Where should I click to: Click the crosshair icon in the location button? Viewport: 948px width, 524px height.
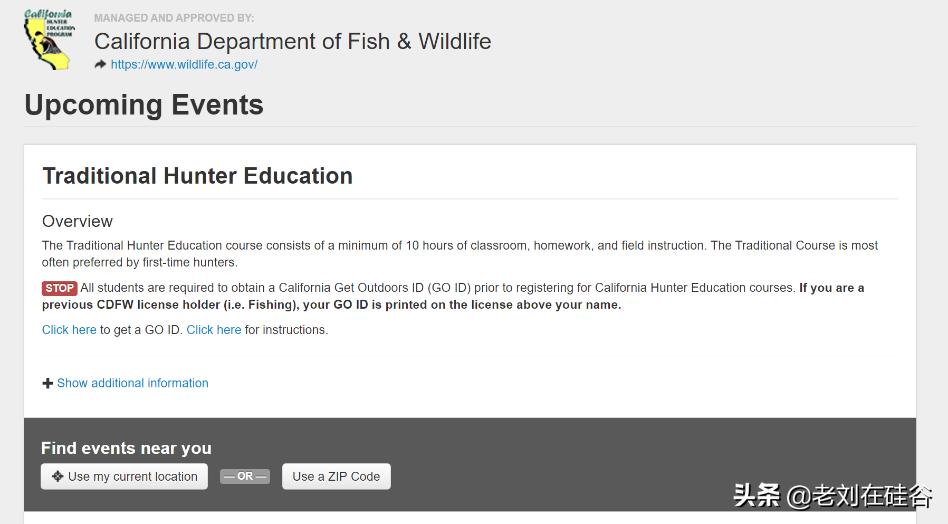pos(57,477)
